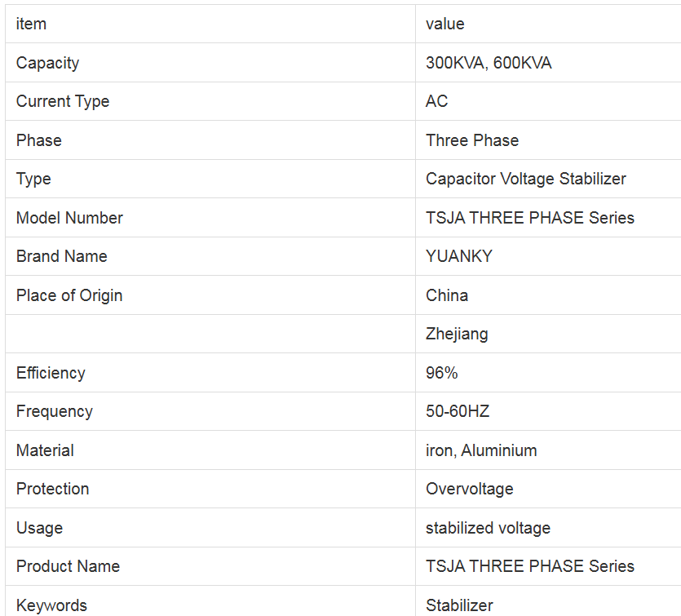The height and width of the screenshot is (616, 681).
Task: Select the "Zhejiang" value cell
Action: 457,334
